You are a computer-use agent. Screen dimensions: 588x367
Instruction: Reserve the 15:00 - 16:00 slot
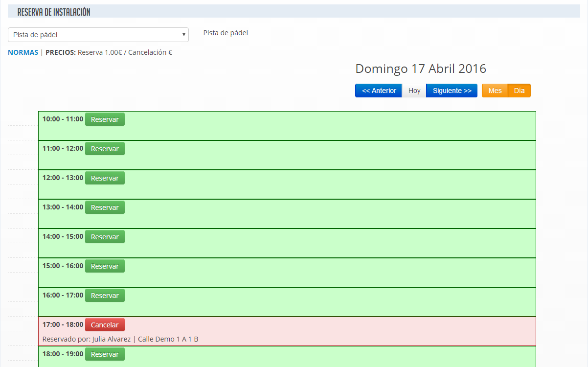(105, 266)
